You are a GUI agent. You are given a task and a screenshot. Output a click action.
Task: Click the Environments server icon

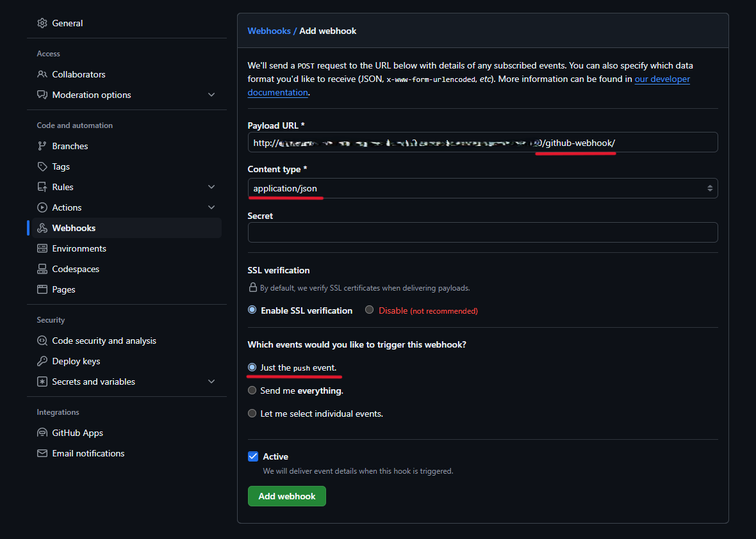42,248
